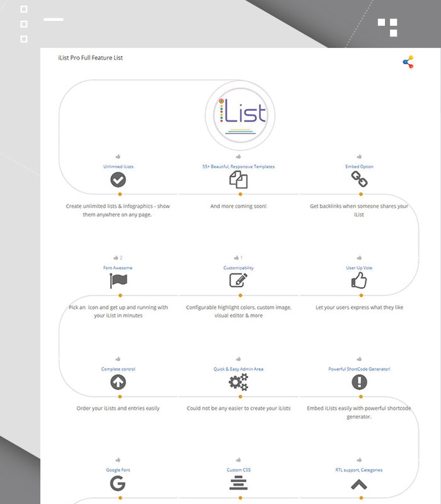Click 'Configurable highlight colors' description
Image resolution: width=441 pixels, height=504 pixels.
pyautogui.click(x=239, y=311)
